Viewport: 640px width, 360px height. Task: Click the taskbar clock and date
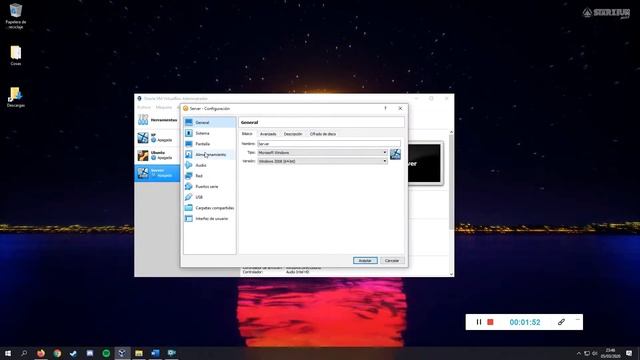tap(610, 353)
